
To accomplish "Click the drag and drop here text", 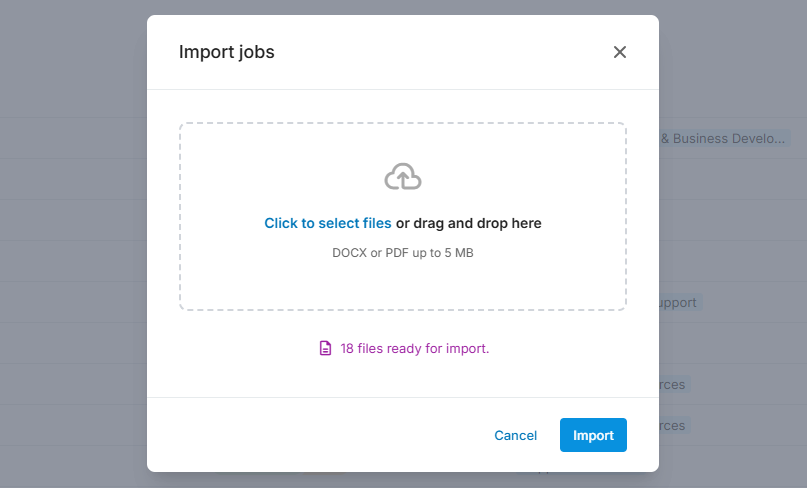I will pos(469,223).
